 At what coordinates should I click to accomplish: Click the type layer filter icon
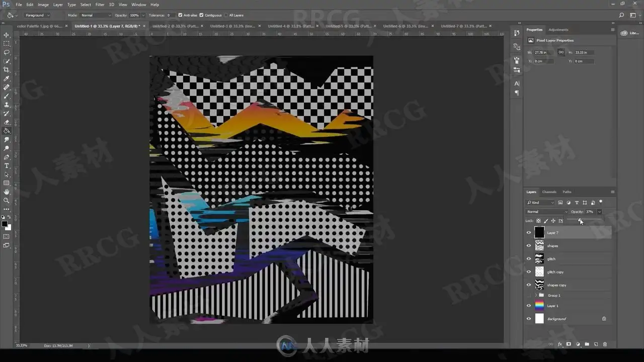pyautogui.click(x=577, y=203)
